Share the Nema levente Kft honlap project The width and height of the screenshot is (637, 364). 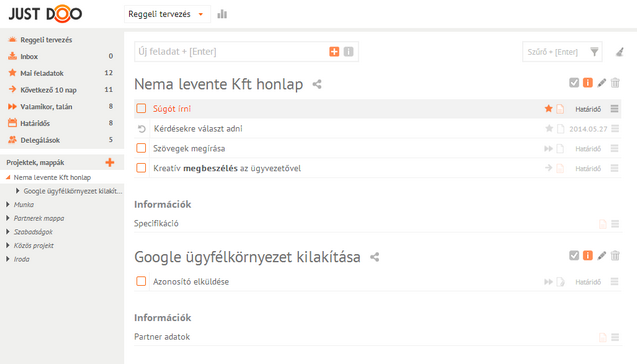click(x=317, y=84)
